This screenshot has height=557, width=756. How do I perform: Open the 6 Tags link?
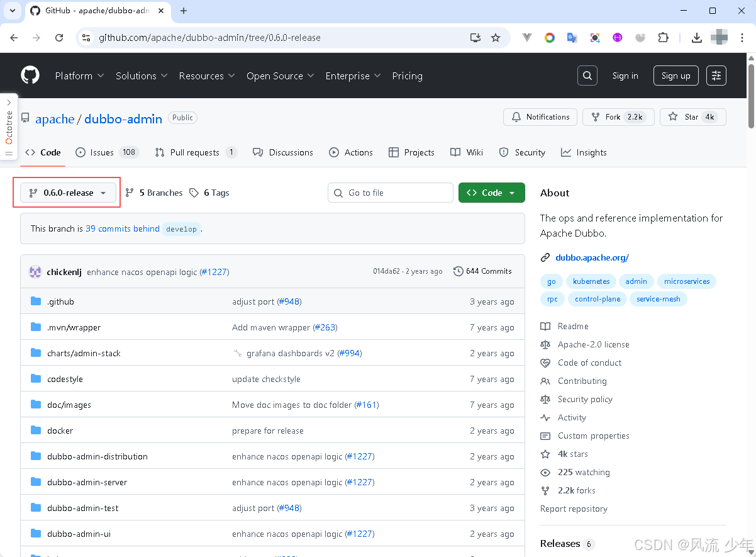[x=209, y=193]
